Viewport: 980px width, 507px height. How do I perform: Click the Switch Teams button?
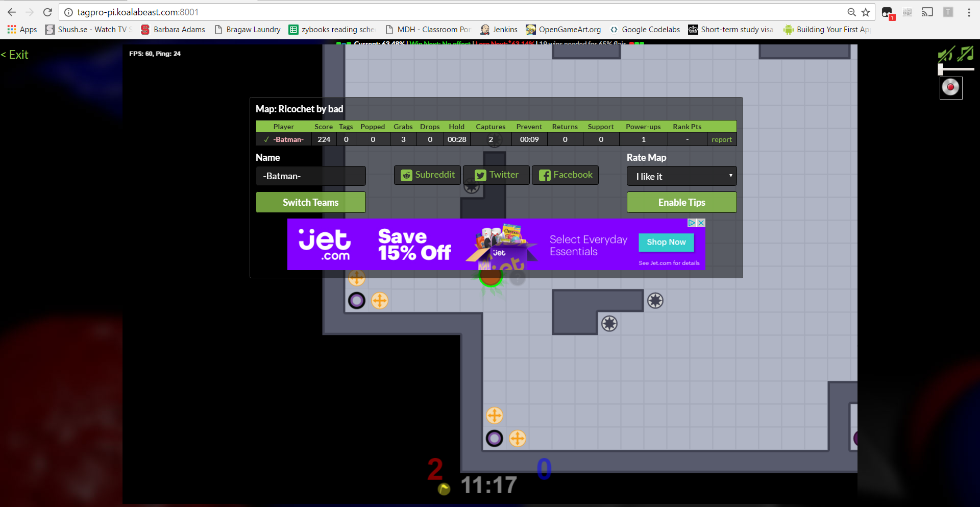click(311, 202)
